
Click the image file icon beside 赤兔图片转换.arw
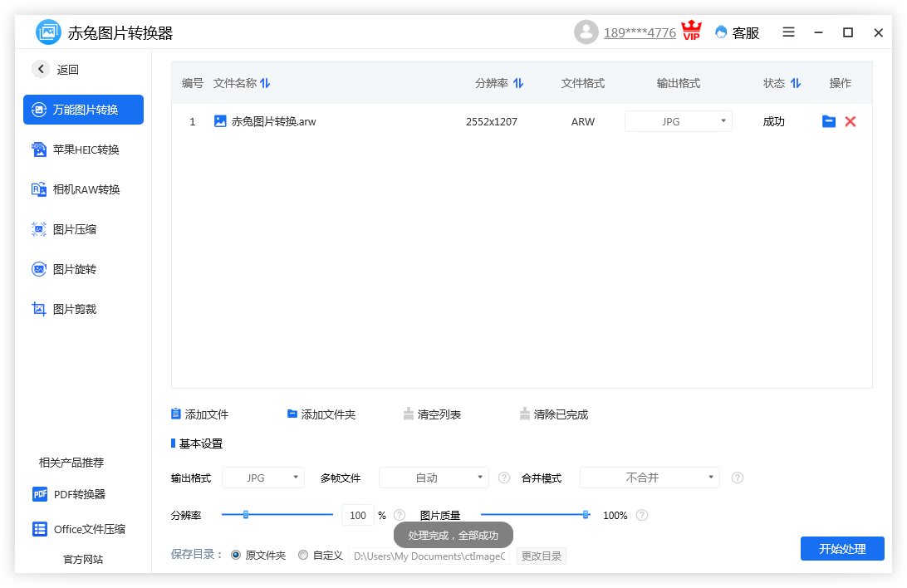220,120
